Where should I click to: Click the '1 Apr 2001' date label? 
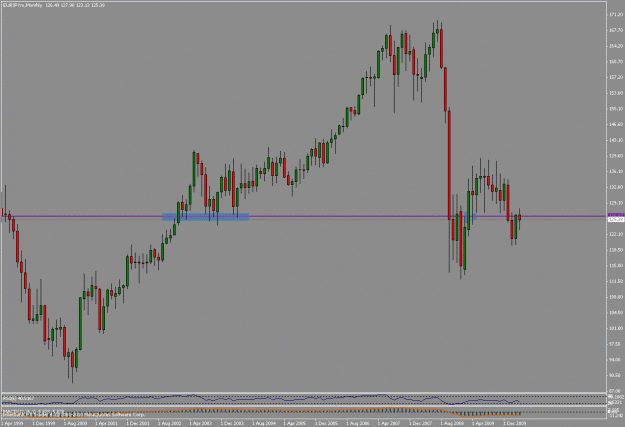point(107,423)
